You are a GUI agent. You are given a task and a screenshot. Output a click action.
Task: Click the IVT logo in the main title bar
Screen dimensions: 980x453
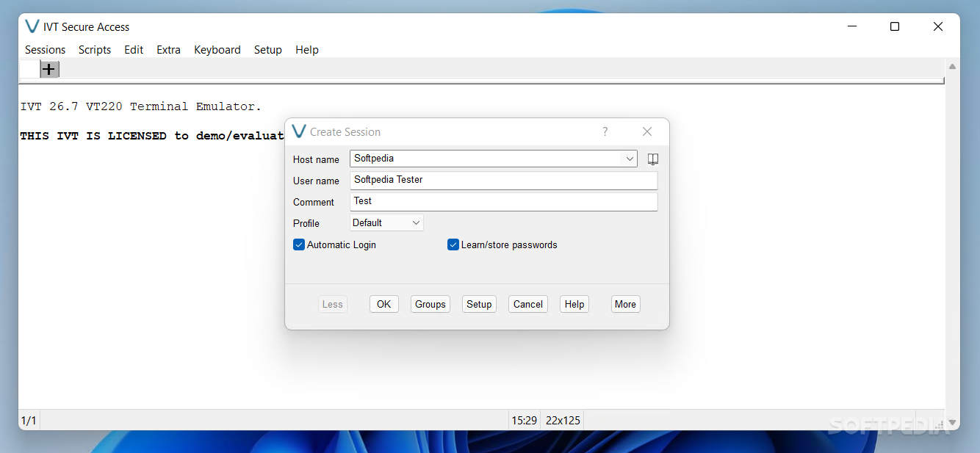32,26
